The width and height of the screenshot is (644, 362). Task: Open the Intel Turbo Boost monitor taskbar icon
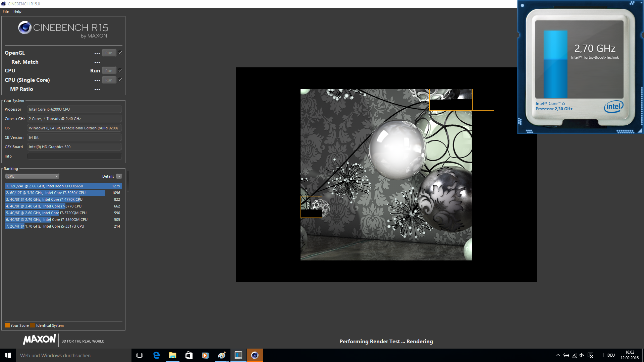coord(238,355)
